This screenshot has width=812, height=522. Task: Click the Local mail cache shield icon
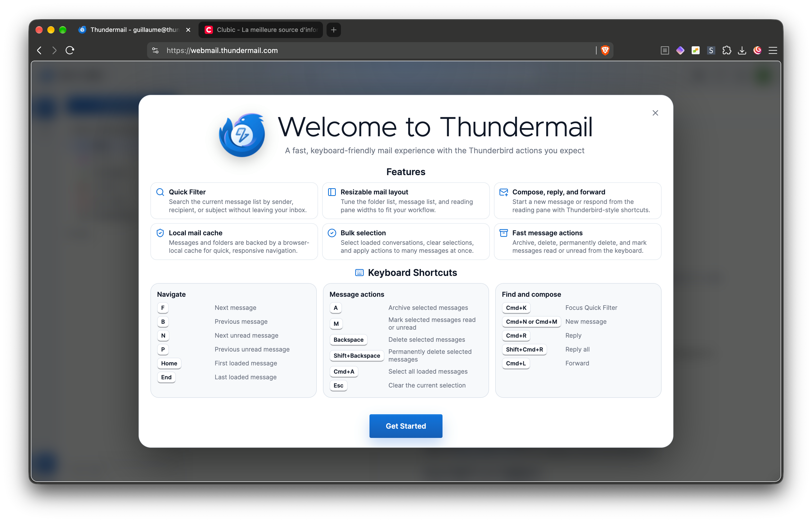[160, 233]
